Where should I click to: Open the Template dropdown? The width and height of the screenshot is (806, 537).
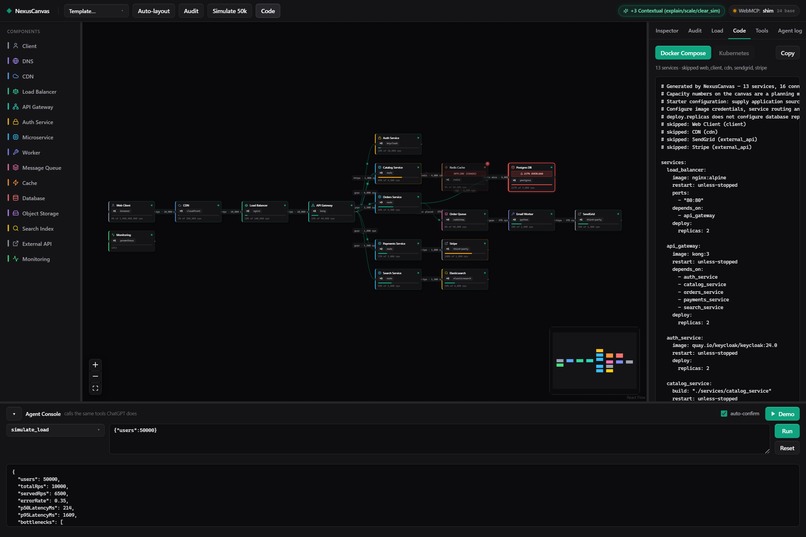[96, 11]
